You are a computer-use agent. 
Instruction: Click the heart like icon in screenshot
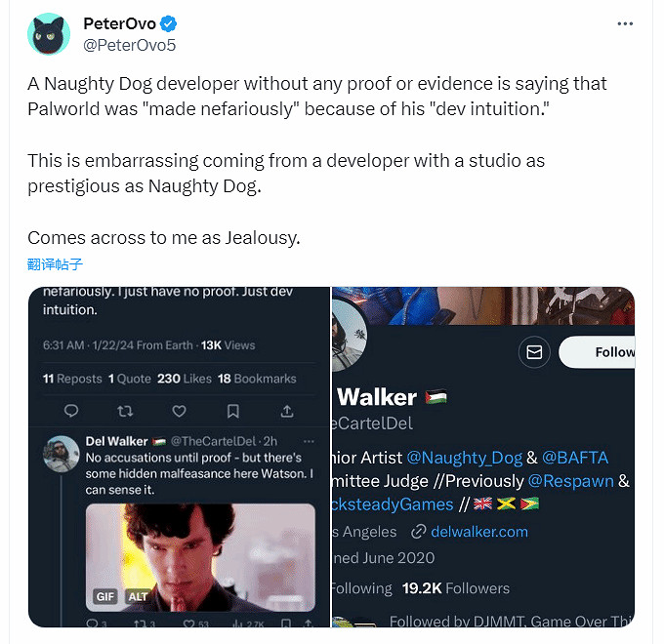[x=179, y=411]
